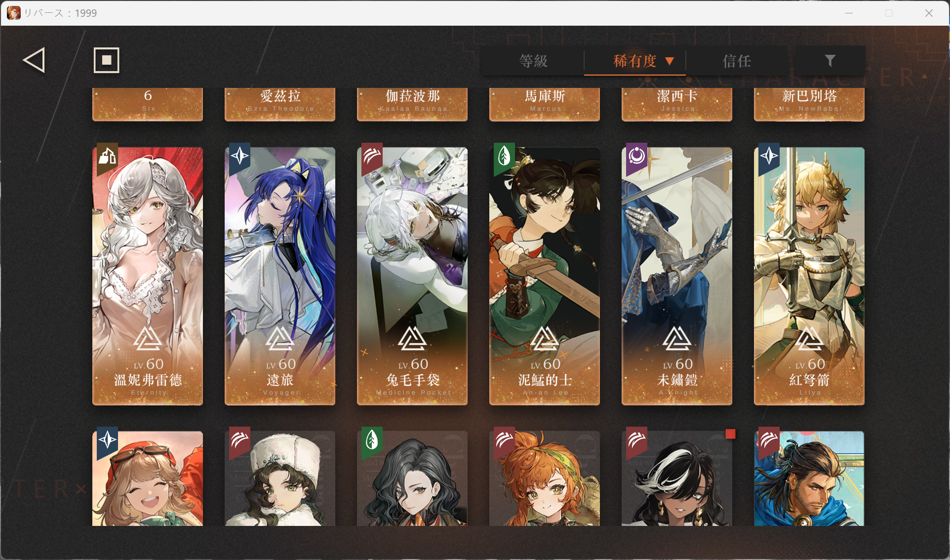Image resolution: width=950 pixels, height=560 pixels.
Task: Open the 兔毛手袋 Medicine Pocket card
Action: [412, 276]
